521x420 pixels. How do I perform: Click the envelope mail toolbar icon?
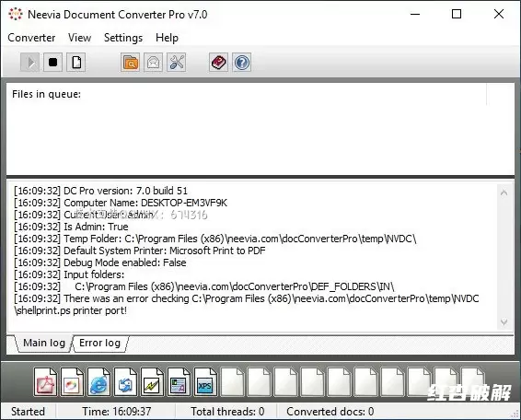[153, 63]
